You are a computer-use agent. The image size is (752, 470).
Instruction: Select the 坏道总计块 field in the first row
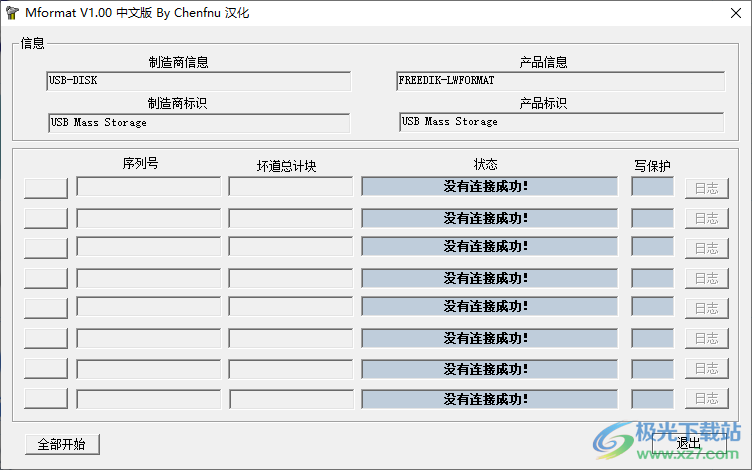tap(291, 187)
